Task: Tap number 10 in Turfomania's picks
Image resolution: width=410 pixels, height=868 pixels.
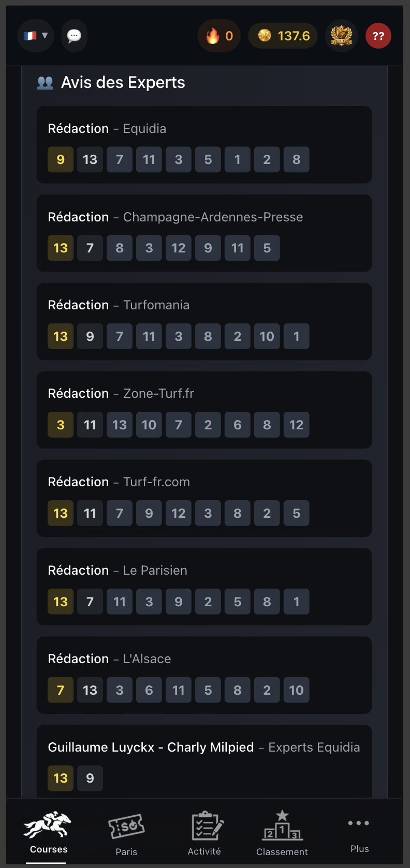Action: pyautogui.click(x=267, y=336)
